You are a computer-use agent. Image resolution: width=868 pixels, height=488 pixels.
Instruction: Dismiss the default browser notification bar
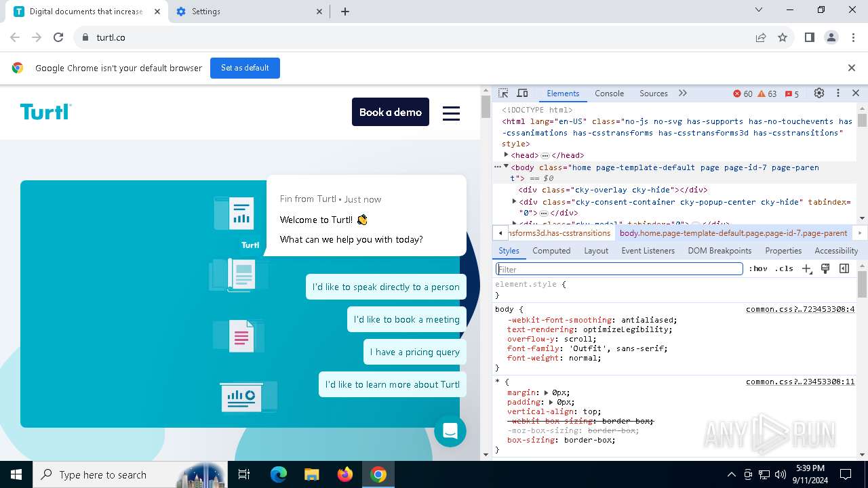[x=852, y=68]
